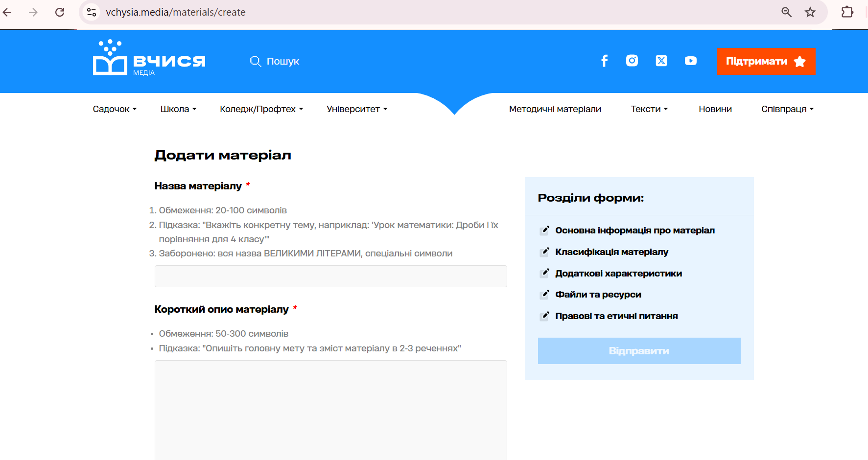Open the browser extensions puzzle icon

pyautogui.click(x=847, y=12)
